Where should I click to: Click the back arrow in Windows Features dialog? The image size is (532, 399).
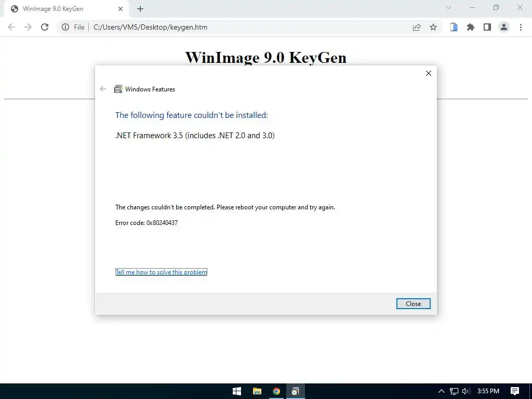tap(103, 89)
